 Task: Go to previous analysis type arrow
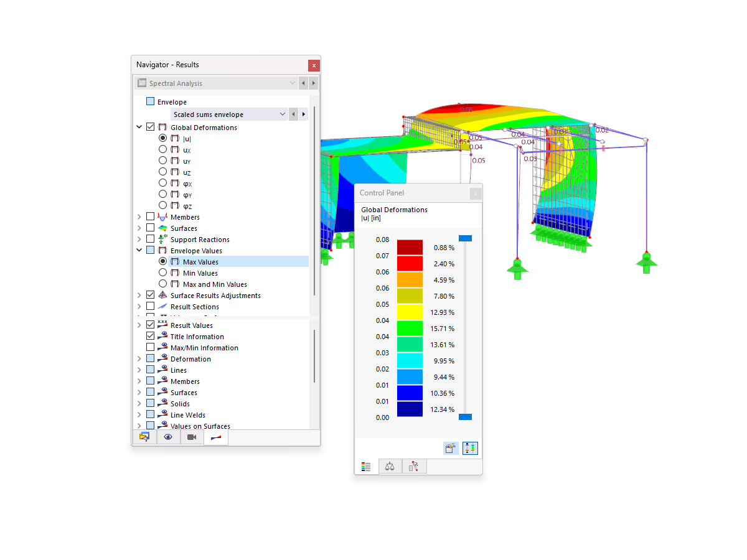(303, 83)
